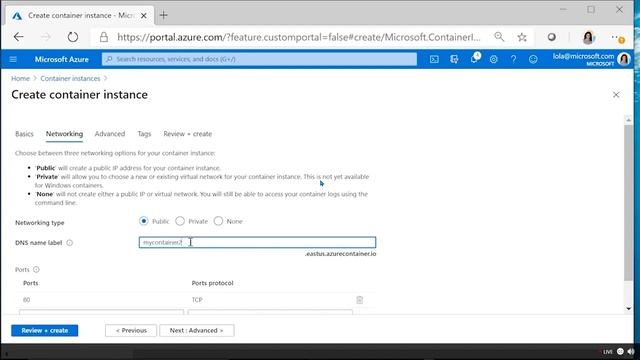The height and width of the screenshot is (360, 640).
Task: Open the portal settings gear
Action: (493, 59)
